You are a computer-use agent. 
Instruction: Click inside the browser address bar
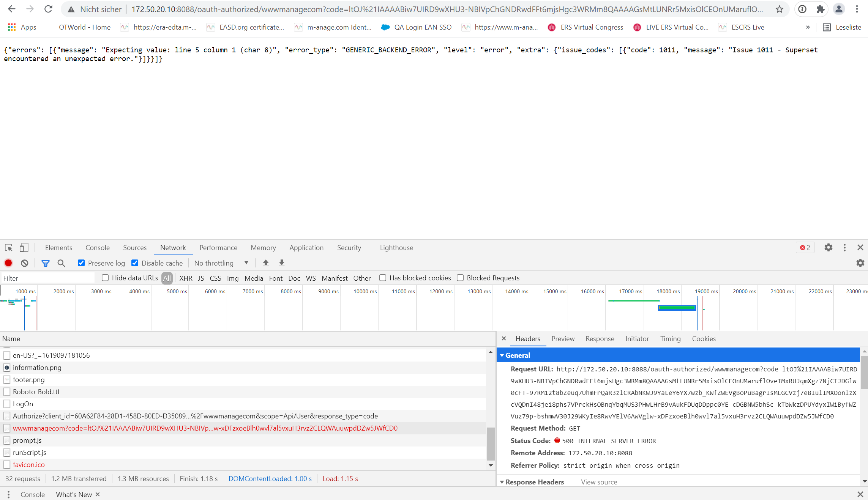[380, 9]
